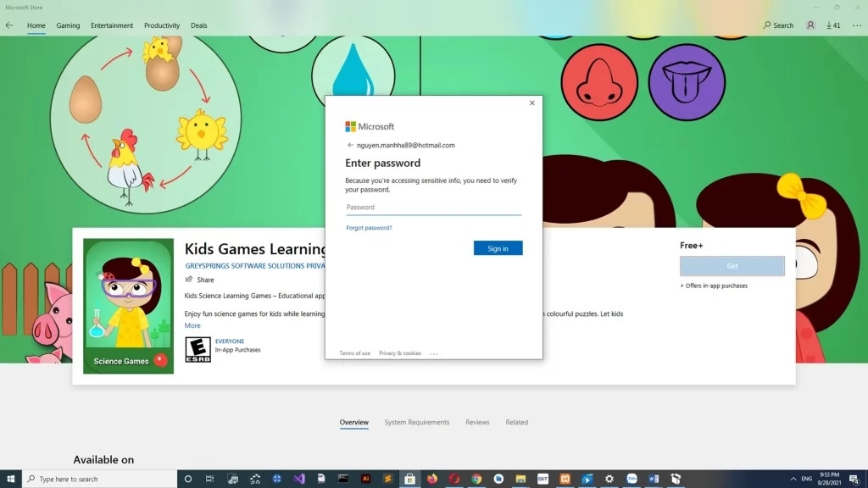Open the Reviews tab
Screen dimensions: 868x488
477,422
